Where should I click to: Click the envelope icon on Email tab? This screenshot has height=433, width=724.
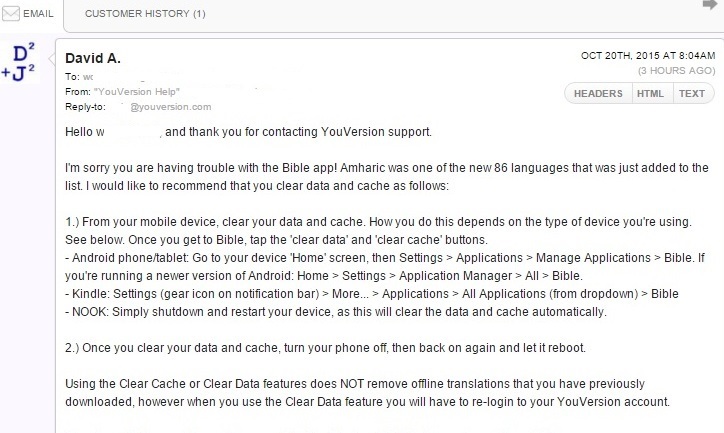tap(9, 15)
